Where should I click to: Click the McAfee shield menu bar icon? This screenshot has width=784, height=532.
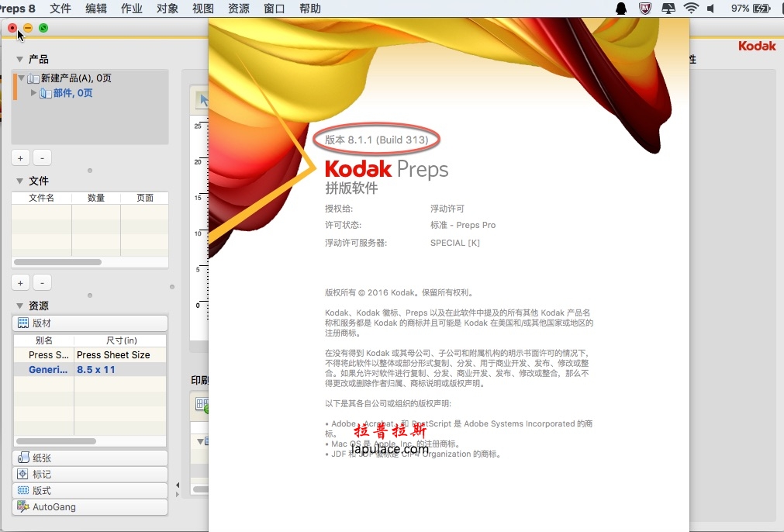(645, 9)
